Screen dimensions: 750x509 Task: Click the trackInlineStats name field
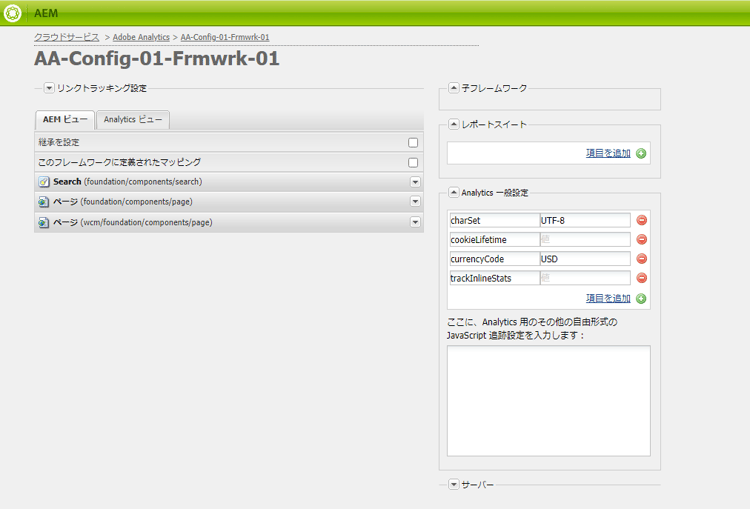pyautogui.click(x=495, y=278)
